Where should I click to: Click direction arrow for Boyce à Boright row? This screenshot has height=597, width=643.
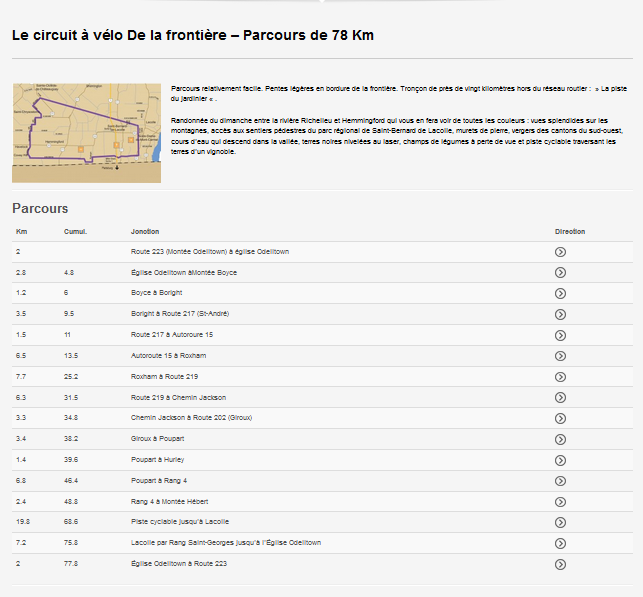pos(560,293)
